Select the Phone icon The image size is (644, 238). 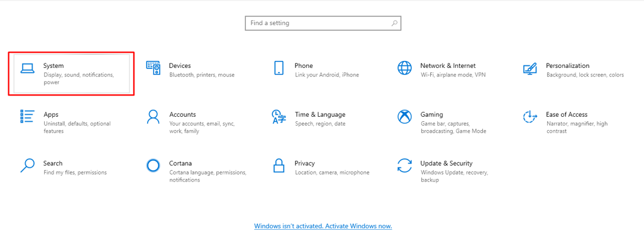pos(279,68)
